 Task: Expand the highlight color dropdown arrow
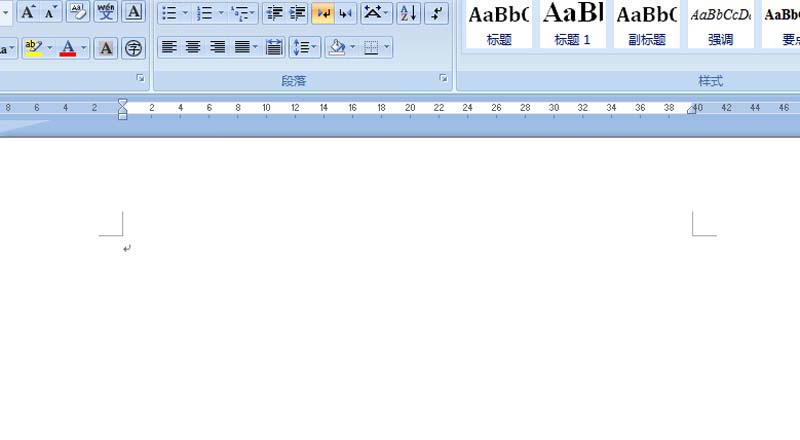click(49, 48)
